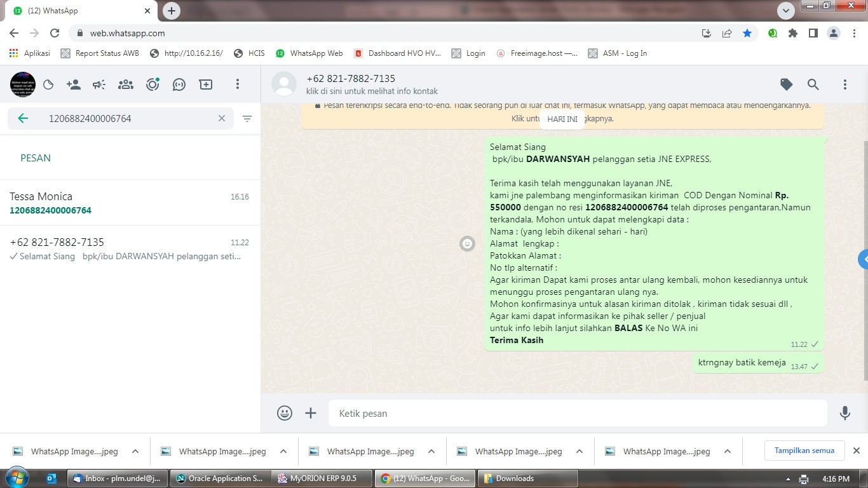
Task: Search within this chat using magnifier icon
Action: pyautogui.click(x=813, y=85)
